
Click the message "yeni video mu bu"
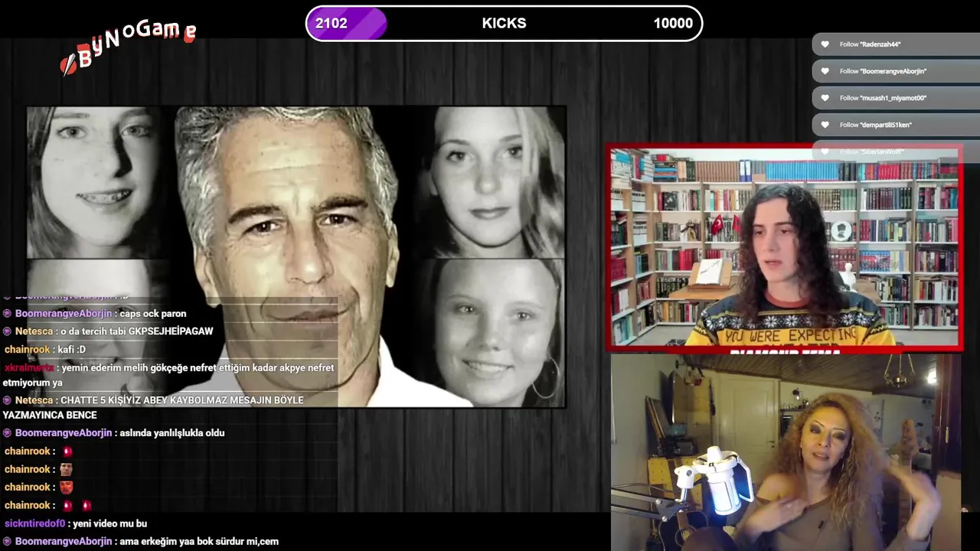click(x=109, y=524)
